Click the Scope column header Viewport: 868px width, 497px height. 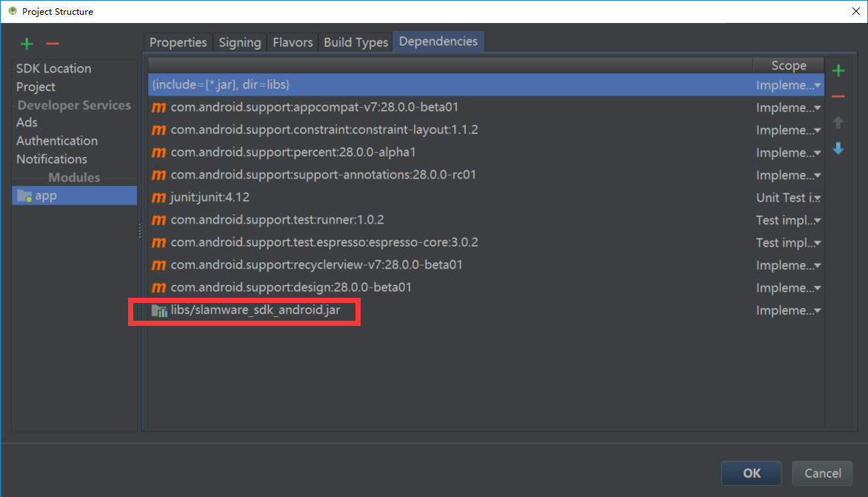(788, 66)
